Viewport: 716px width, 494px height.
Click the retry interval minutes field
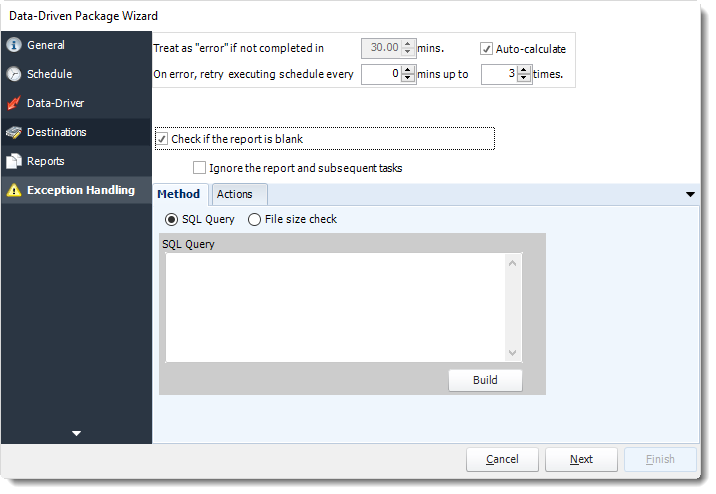382,74
